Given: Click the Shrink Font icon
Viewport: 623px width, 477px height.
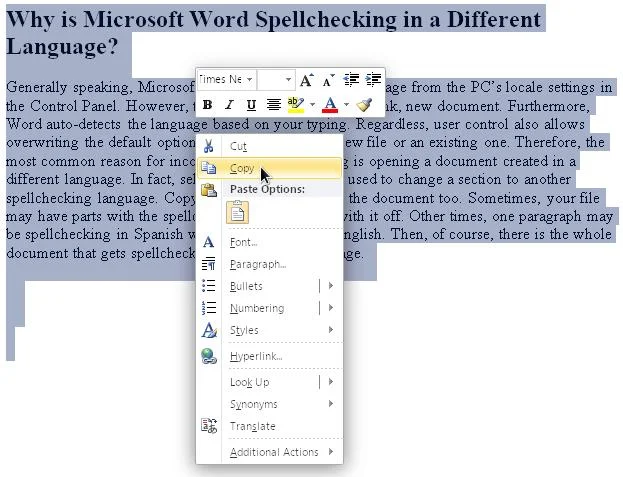Looking at the screenshot, I should click(329, 80).
